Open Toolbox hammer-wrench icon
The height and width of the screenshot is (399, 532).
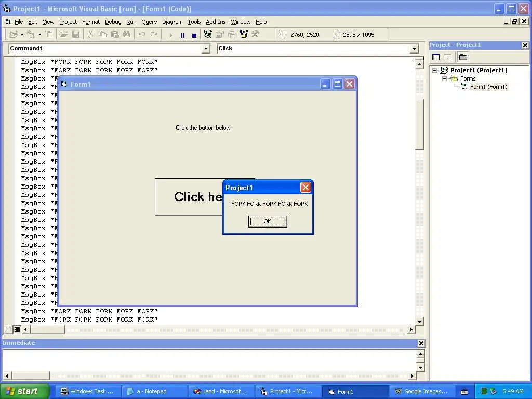tap(256, 34)
